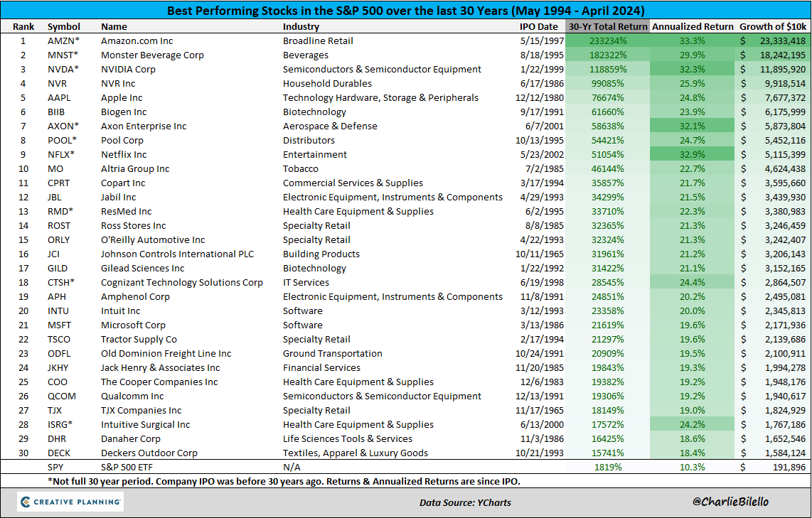Screen dimensions: 812x518
Task: Click the NVDA* symbol cell
Action: [63, 70]
